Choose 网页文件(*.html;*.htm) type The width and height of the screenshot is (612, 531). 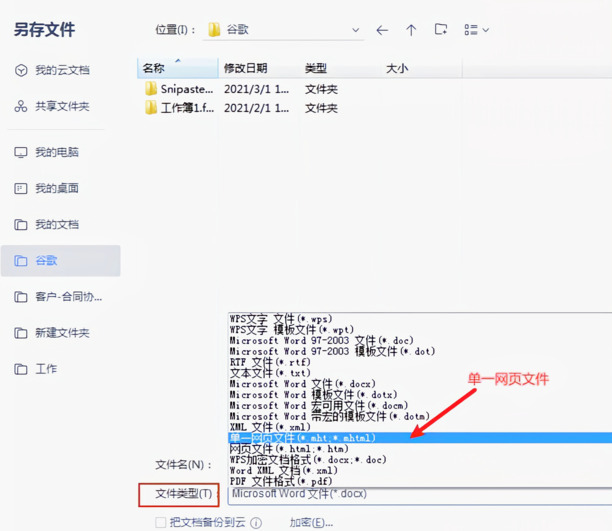coord(420,449)
